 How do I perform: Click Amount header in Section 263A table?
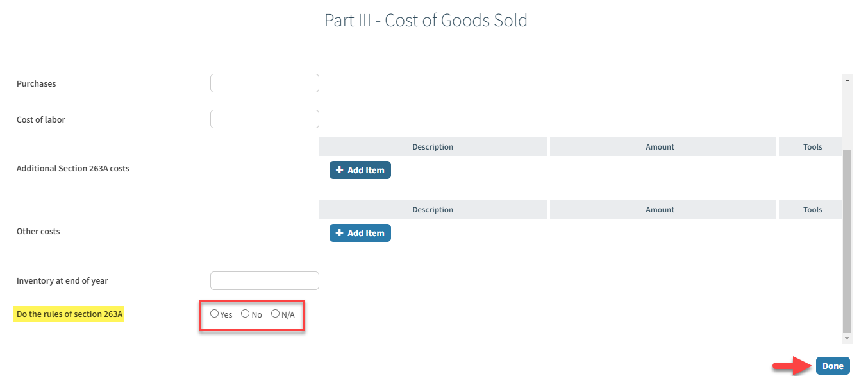coord(660,147)
